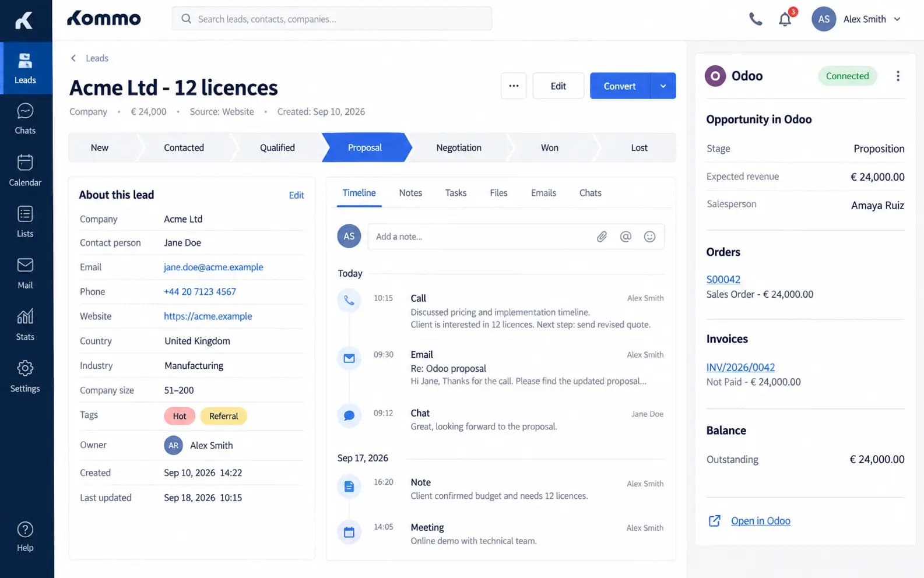The image size is (924, 578).
Task: Set pipeline stage to Qualified
Action: coord(277,148)
